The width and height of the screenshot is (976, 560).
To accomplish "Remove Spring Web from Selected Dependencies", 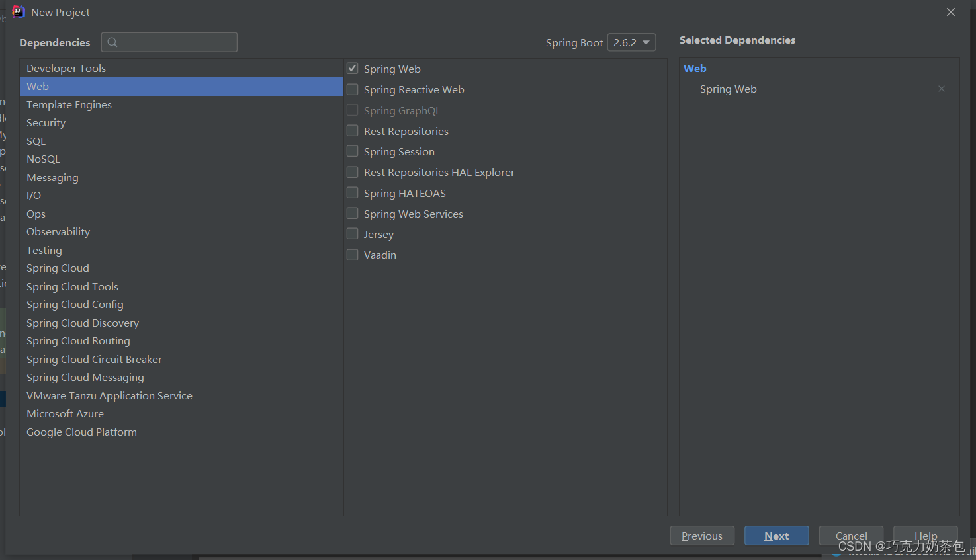I will click(941, 88).
